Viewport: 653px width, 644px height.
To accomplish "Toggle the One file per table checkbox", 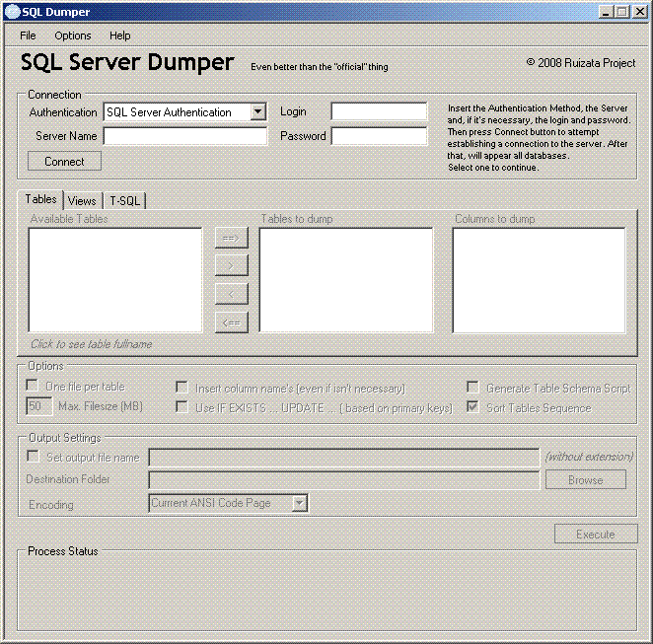I will tap(33, 386).
